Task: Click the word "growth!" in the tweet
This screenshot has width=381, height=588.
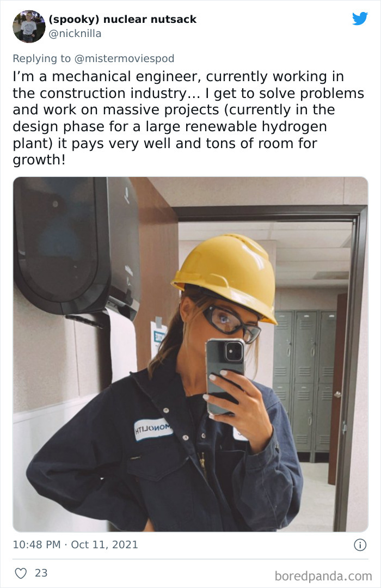Action: tap(39, 160)
